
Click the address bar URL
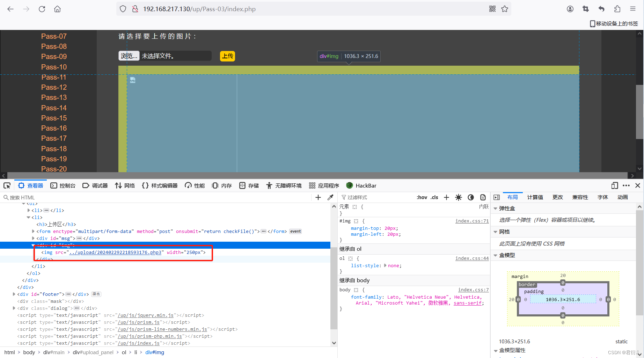click(x=199, y=9)
